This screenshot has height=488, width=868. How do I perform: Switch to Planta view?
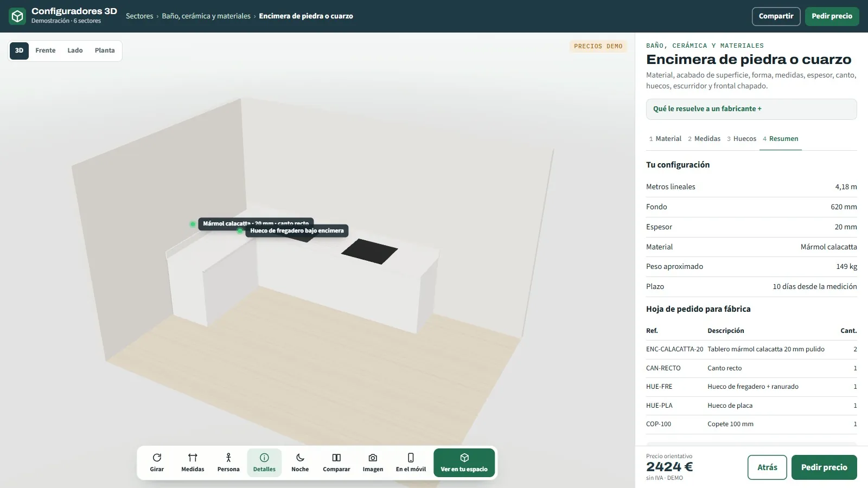pyautogui.click(x=105, y=50)
